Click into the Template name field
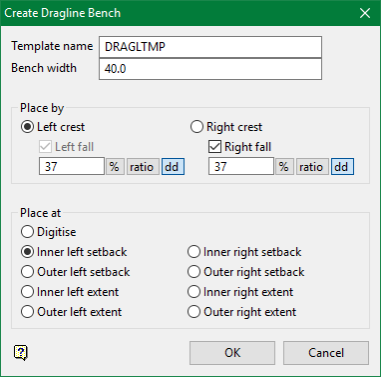This screenshot has height=377, width=381. (210, 47)
